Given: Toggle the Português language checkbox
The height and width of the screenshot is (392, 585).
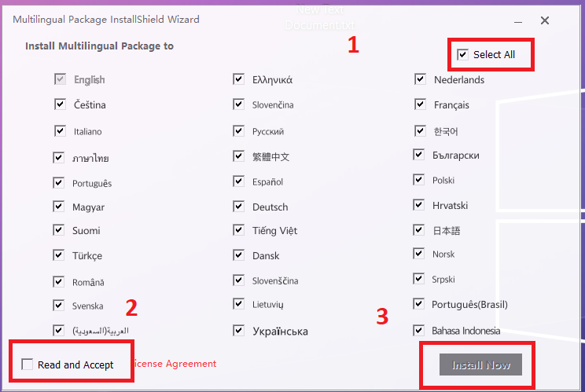Looking at the screenshot, I should (x=58, y=183).
